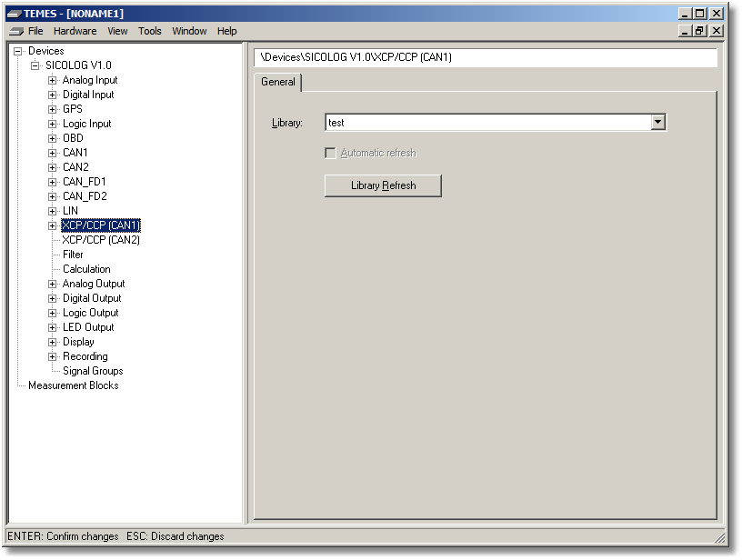
Task: Collapse the SICOLOG V1.0 node
Action: [x=35, y=65]
